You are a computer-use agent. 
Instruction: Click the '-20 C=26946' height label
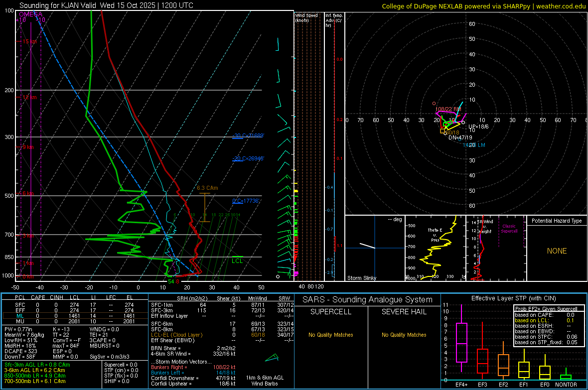point(248,158)
